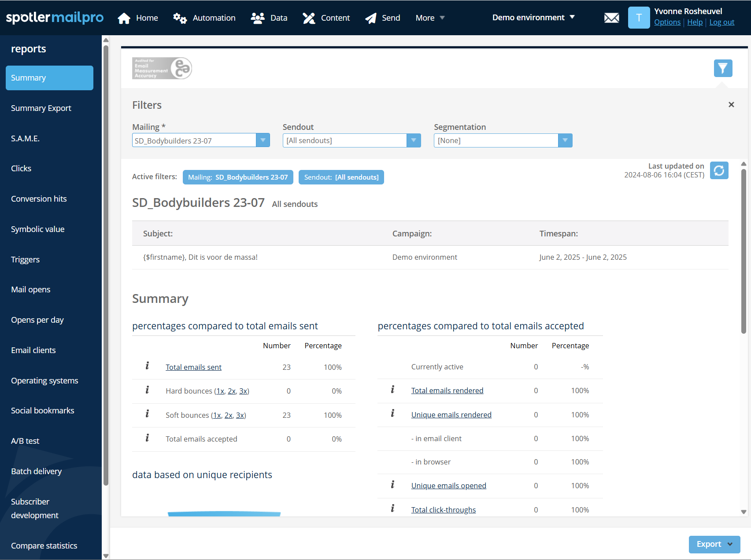Image resolution: width=751 pixels, height=560 pixels.
Task: Click the Automation gears icon
Action: pos(180,18)
